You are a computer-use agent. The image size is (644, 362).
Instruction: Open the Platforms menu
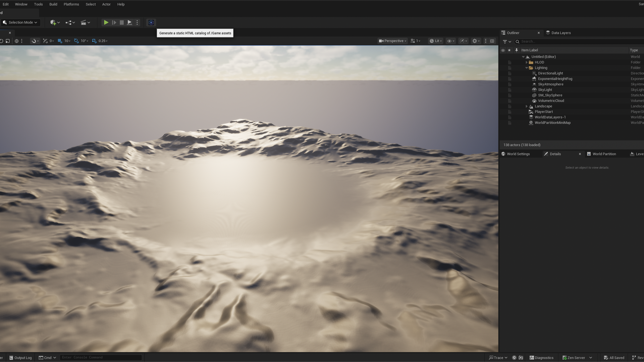(x=71, y=4)
